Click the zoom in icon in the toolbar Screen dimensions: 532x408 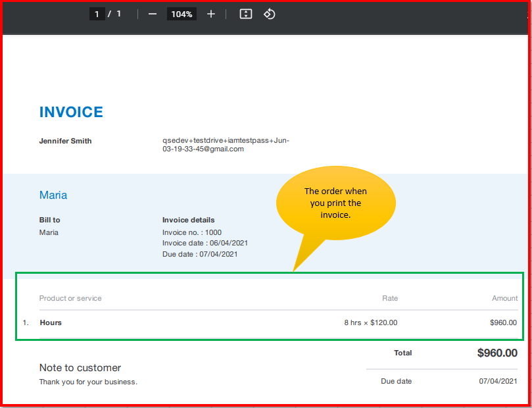click(210, 13)
